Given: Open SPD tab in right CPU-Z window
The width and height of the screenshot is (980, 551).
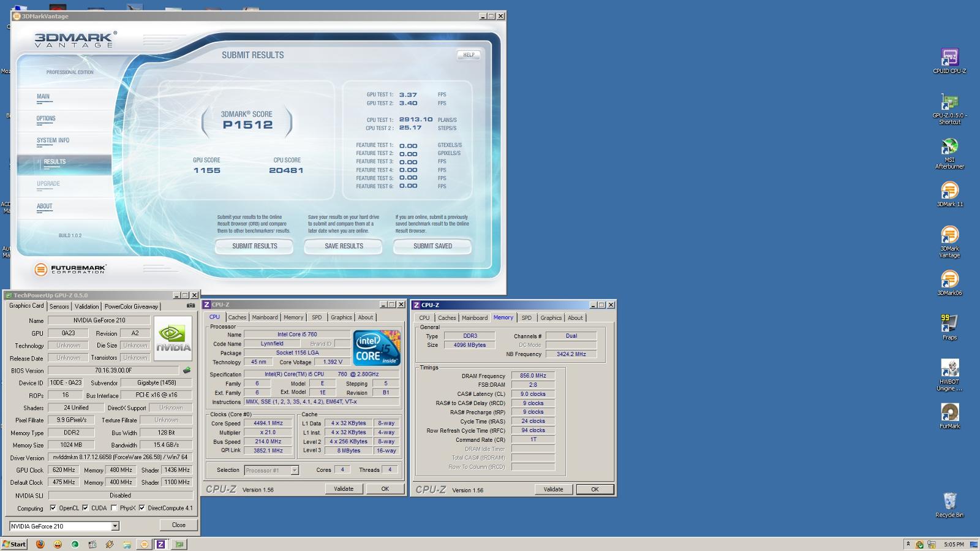Looking at the screenshot, I should pos(527,317).
